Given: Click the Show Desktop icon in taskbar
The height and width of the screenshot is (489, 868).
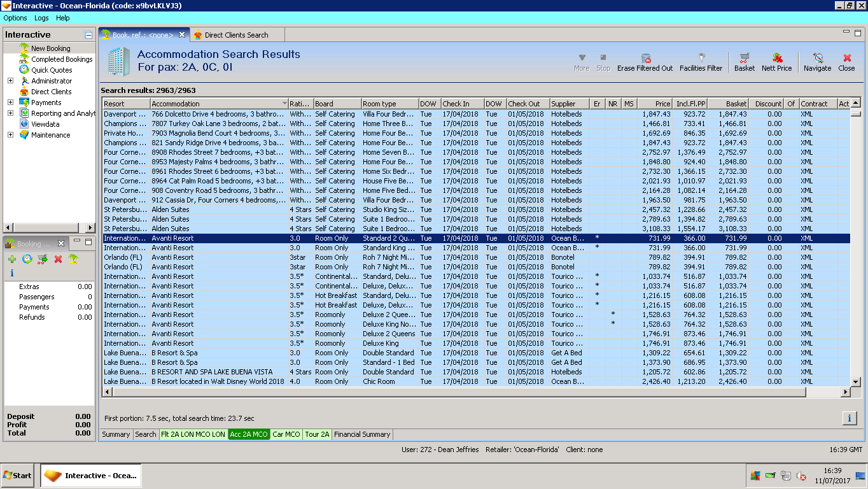Looking at the screenshot, I should [x=860, y=476].
